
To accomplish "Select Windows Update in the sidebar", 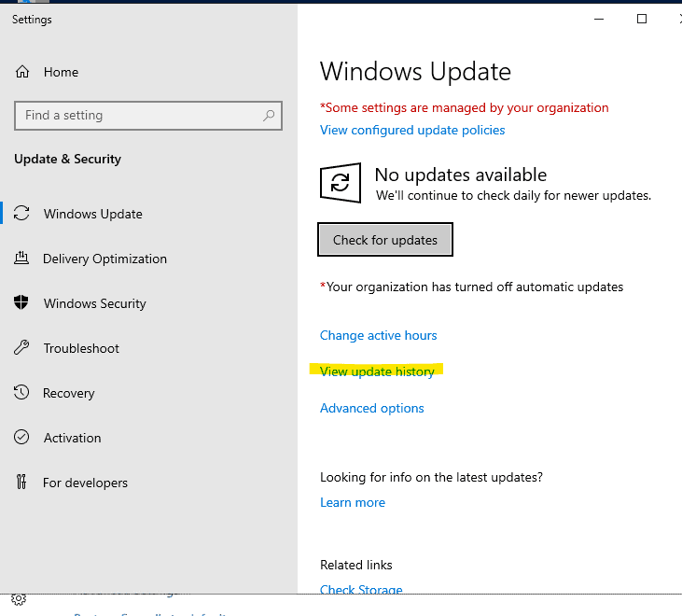I will coord(92,214).
